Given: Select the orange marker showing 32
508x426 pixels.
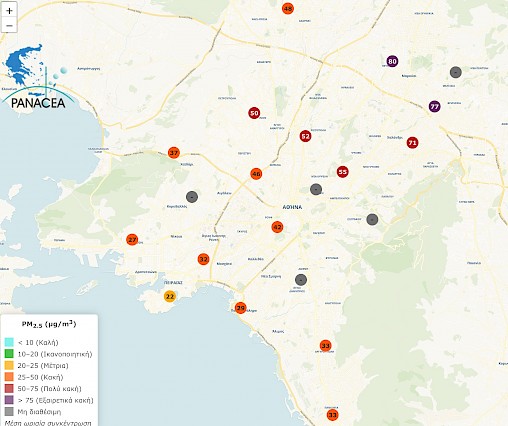Looking at the screenshot, I should [x=203, y=259].
